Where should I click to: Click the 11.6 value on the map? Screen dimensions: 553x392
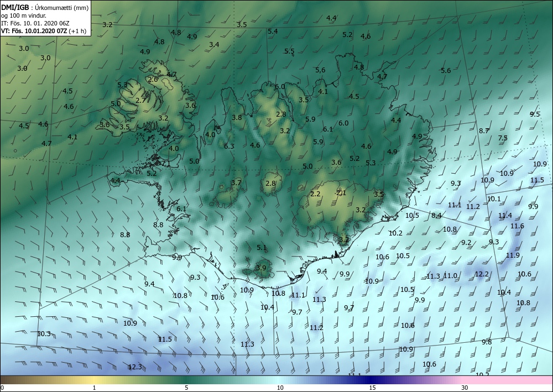point(517,226)
